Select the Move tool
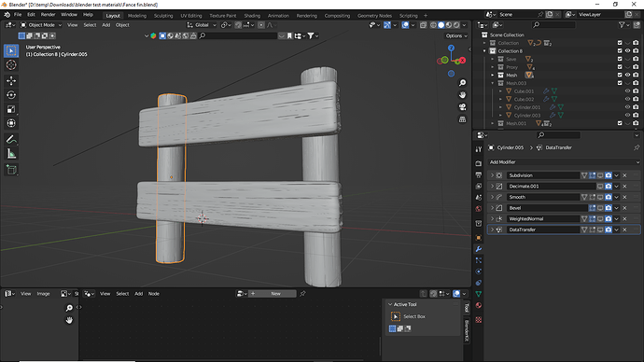 point(11,81)
